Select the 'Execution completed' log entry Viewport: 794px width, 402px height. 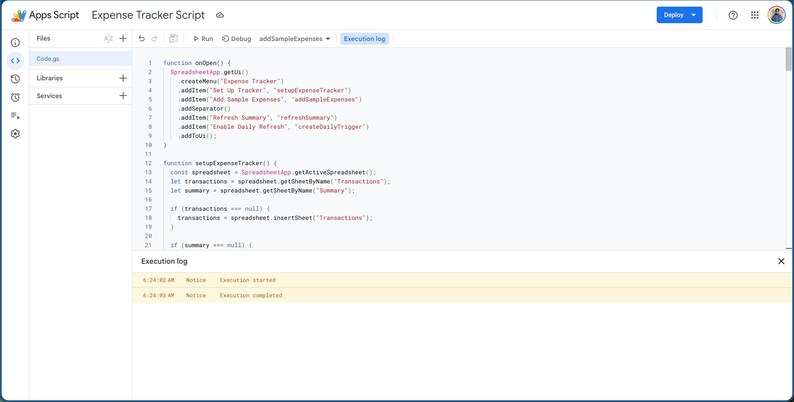click(x=461, y=295)
